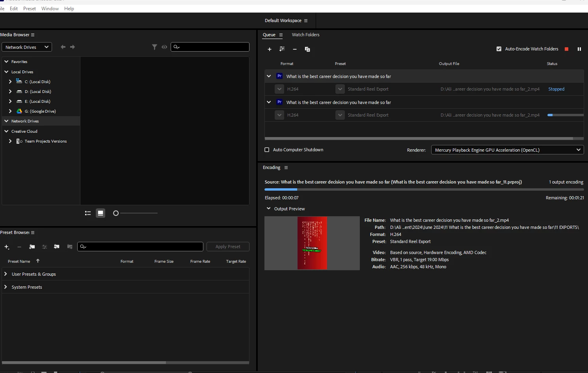Open the Window menu

click(50, 8)
